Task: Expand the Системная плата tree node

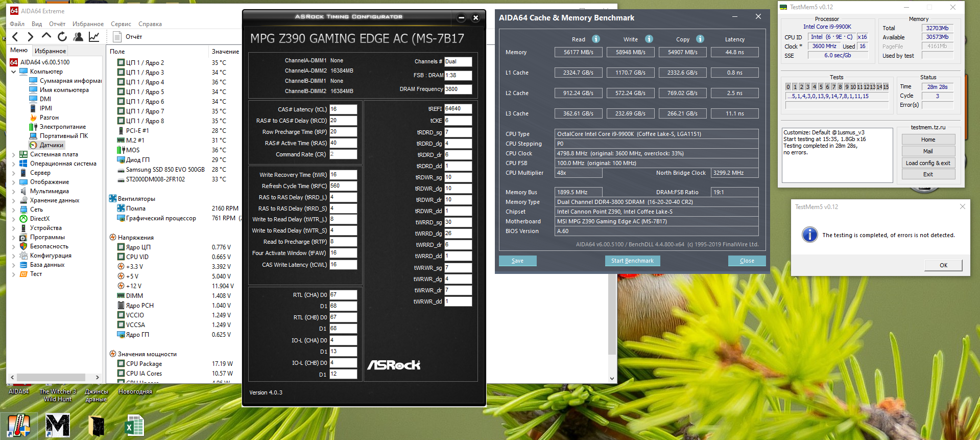Action: [x=14, y=154]
